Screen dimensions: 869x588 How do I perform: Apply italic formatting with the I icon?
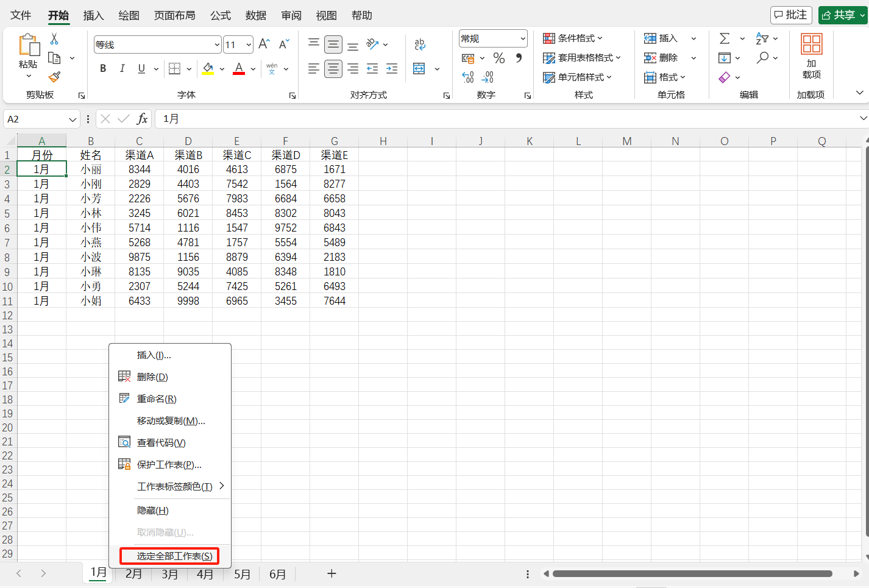click(122, 68)
